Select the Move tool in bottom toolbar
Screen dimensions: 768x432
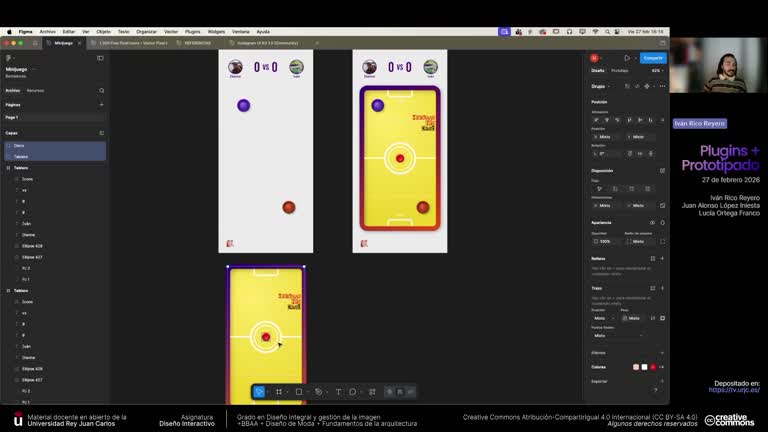point(259,392)
